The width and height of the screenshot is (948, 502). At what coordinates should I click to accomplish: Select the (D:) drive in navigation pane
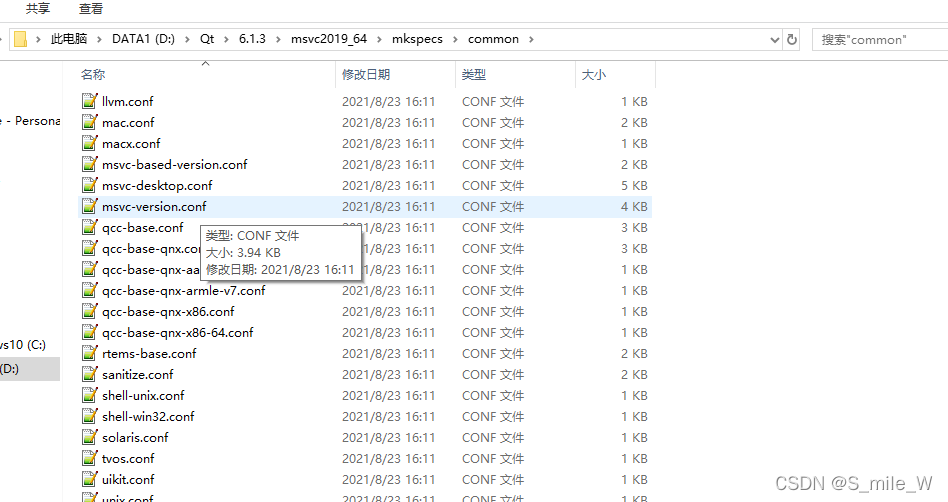tap(30, 368)
